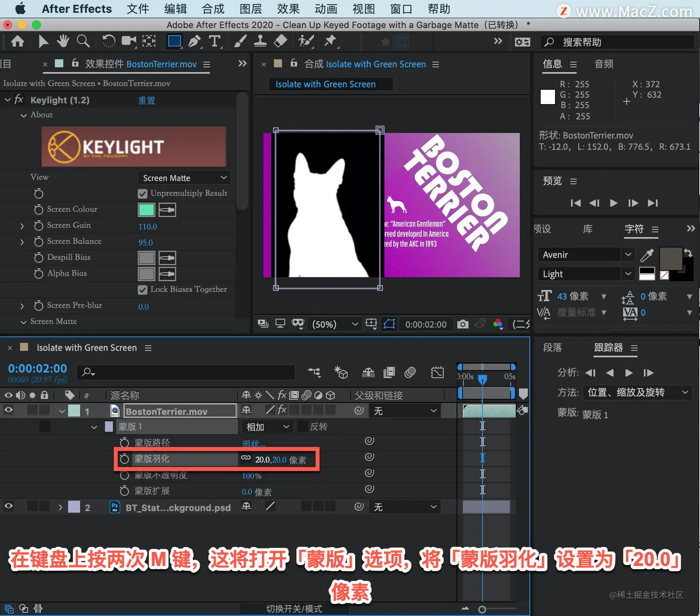Image resolution: width=700 pixels, height=616 pixels.
Task: Toggle Lock Biases Together checkbox
Action: pos(143,289)
